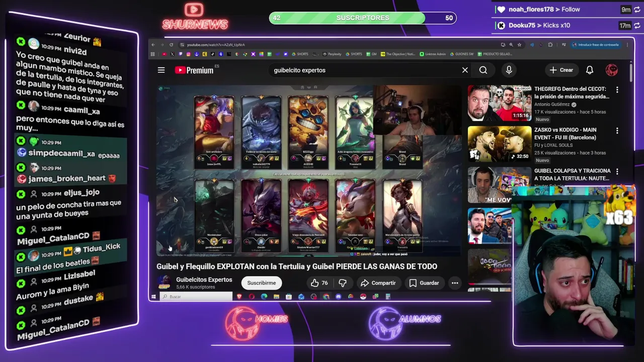This screenshot has width=644, height=362.
Task: Open Opera browser from the taskbar
Action: pyautogui.click(x=252, y=297)
